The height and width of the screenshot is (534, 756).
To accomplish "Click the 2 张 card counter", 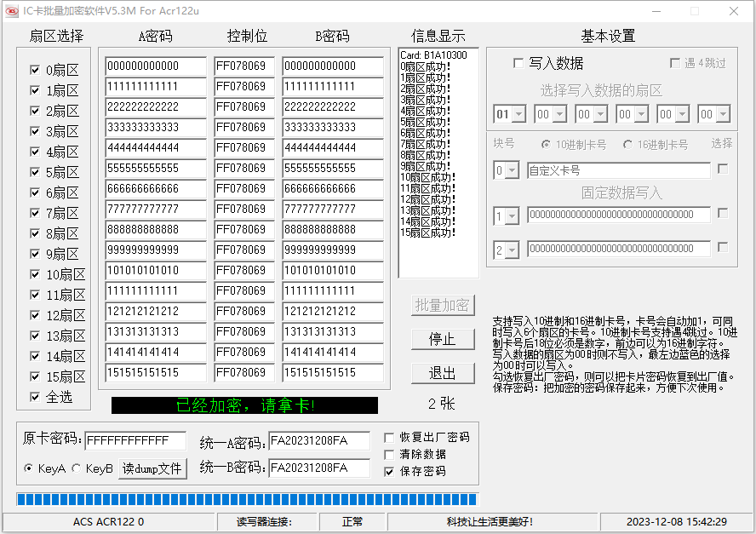I will click(x=442, y=404).
